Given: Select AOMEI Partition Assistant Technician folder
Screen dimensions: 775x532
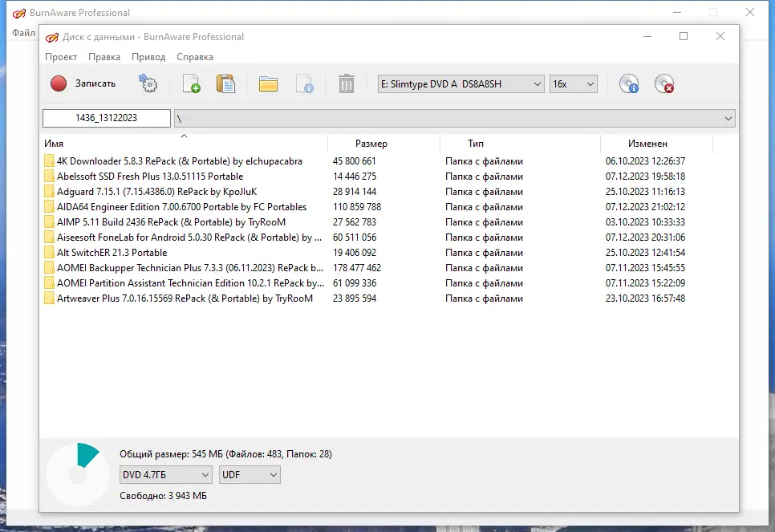Looking at the screenshot, I should [190, 283].
